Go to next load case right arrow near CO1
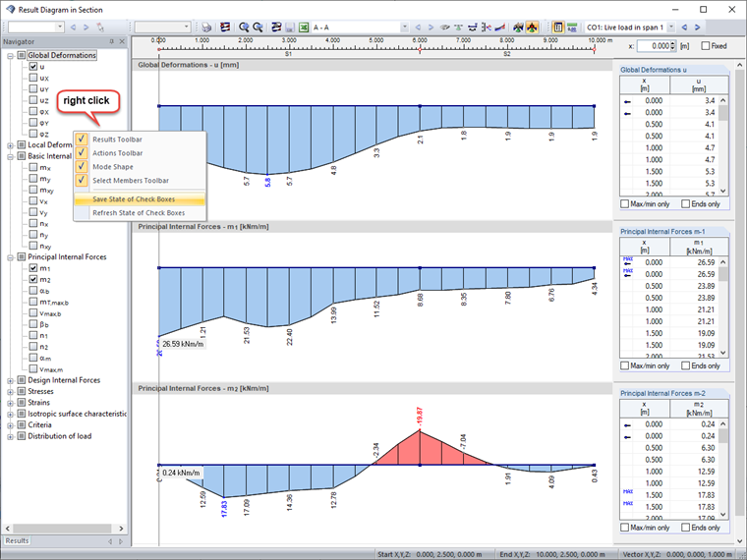Viewport: 747px width, 560px height. (698, 28)
